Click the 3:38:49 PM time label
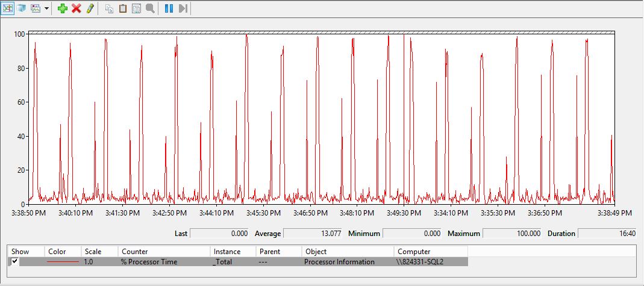Image resolution: width=644 pixels, height=286 pixels. [614, 213]
